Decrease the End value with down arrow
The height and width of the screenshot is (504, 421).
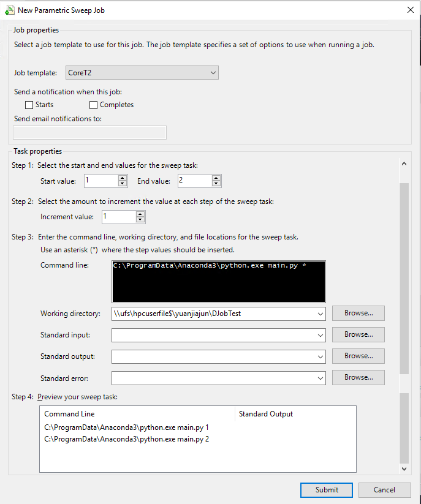(216, 184)
